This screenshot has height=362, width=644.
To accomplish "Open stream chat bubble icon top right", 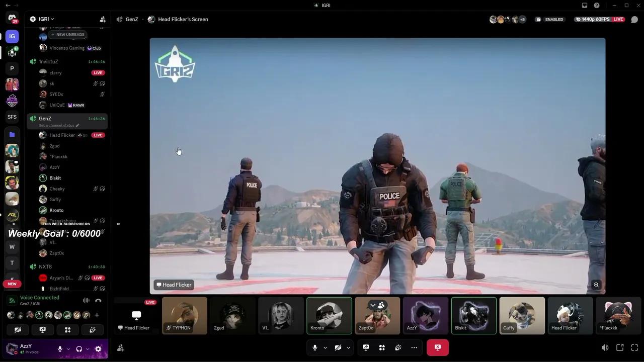I will (x=634, y=20).
